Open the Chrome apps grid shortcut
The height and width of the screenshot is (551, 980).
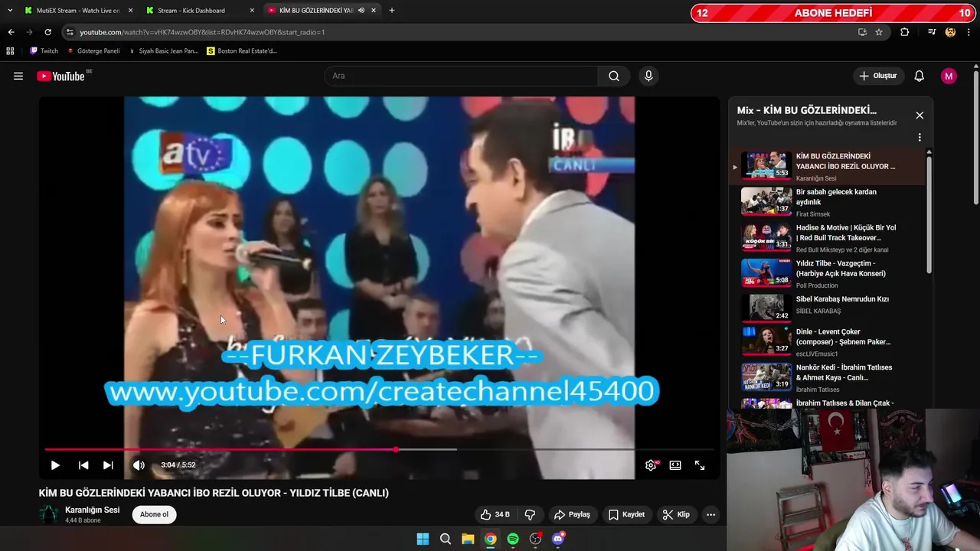[x=10, y=51]
